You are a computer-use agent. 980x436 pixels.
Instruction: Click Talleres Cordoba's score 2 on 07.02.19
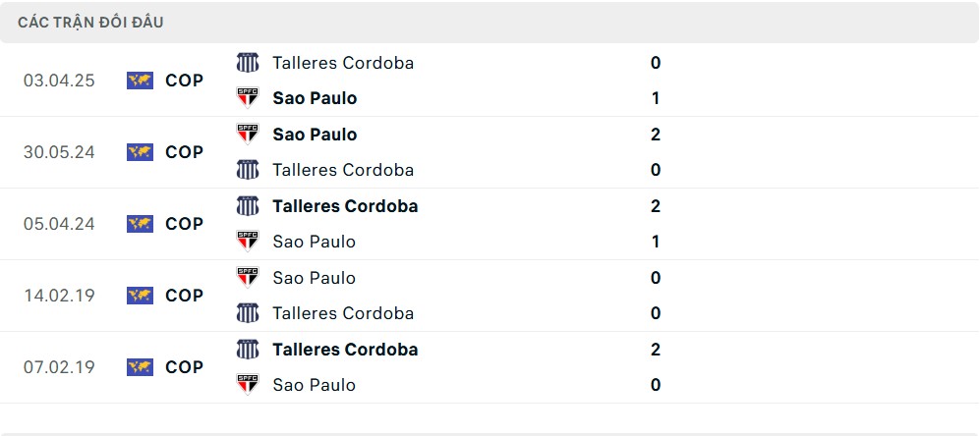655,350
